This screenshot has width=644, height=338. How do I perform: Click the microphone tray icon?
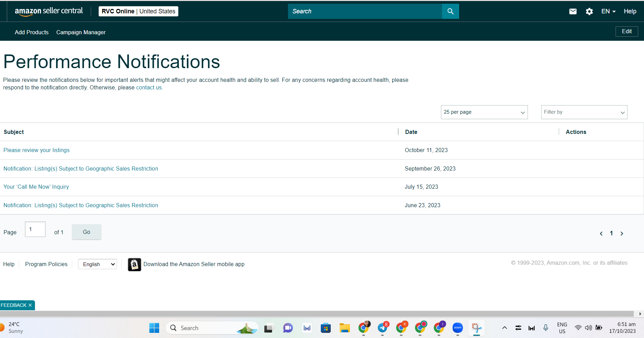point(546,328)
